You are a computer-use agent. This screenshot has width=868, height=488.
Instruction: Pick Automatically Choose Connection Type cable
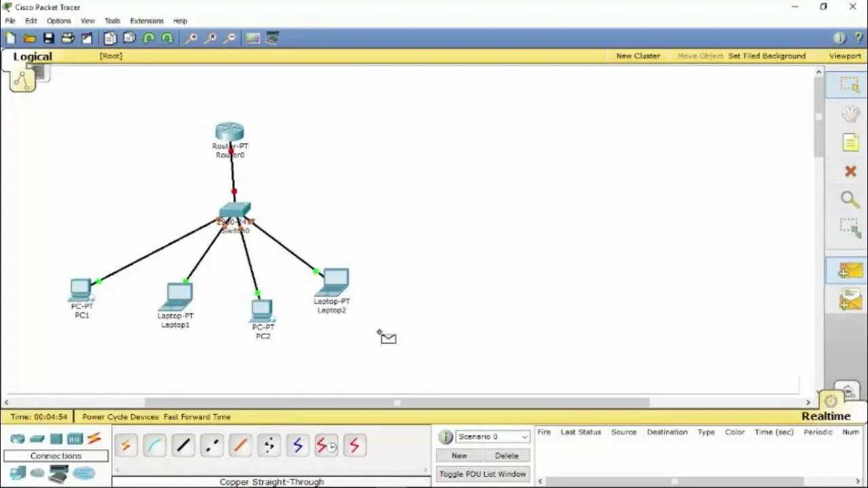point(125,445)
